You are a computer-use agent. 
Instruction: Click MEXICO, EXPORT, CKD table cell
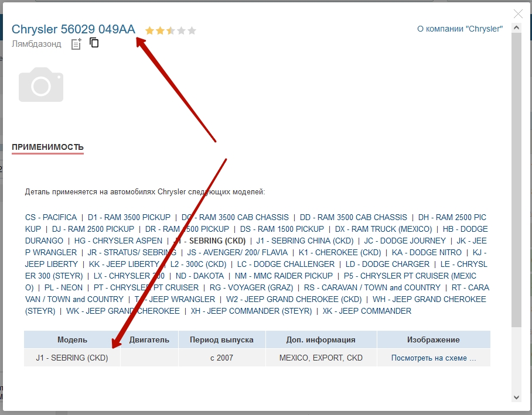click(x=321, y=358)
